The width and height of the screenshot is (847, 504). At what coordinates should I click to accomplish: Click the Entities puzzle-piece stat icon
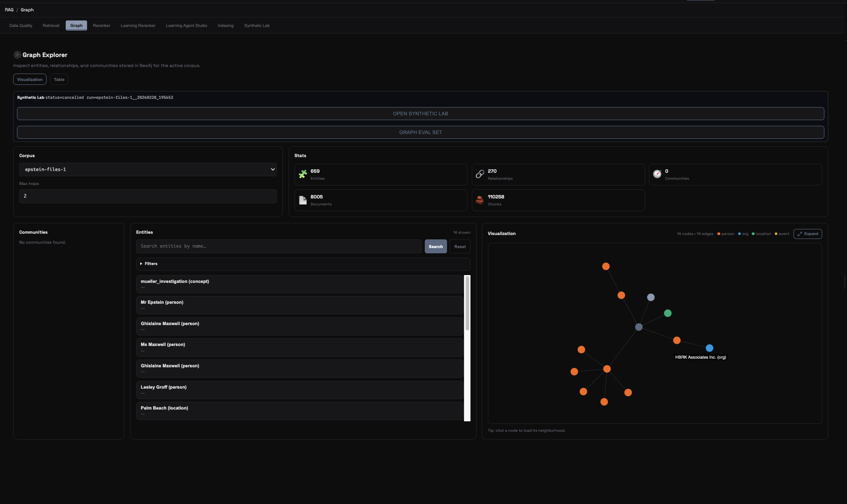(x=303, y=174)
